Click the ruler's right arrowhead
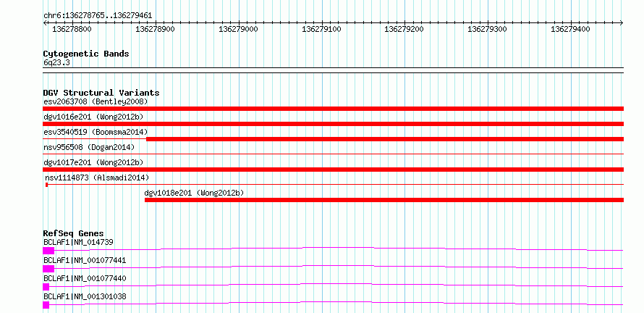Screen dimensions: 644x313 pos(622,22)
